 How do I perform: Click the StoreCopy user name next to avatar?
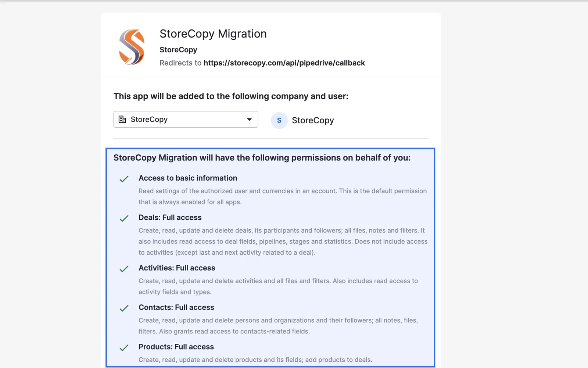[313, 120]
